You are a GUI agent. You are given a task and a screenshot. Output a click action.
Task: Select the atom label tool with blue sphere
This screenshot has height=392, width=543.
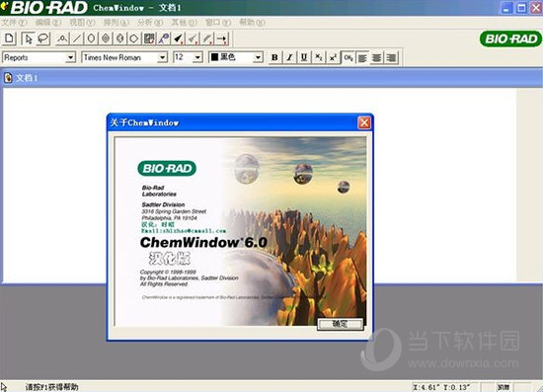pyautogui.click(x=164, y=39)
